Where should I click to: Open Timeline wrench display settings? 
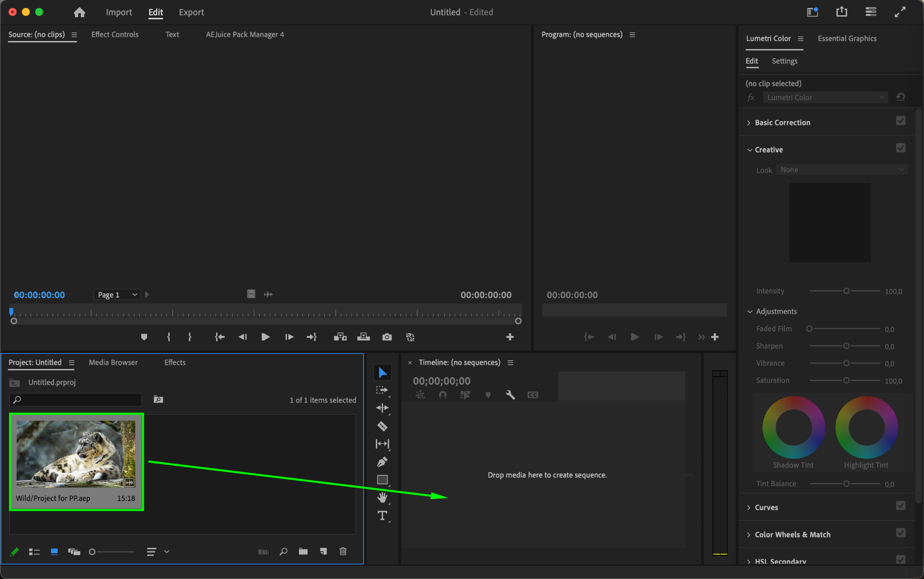510,395
